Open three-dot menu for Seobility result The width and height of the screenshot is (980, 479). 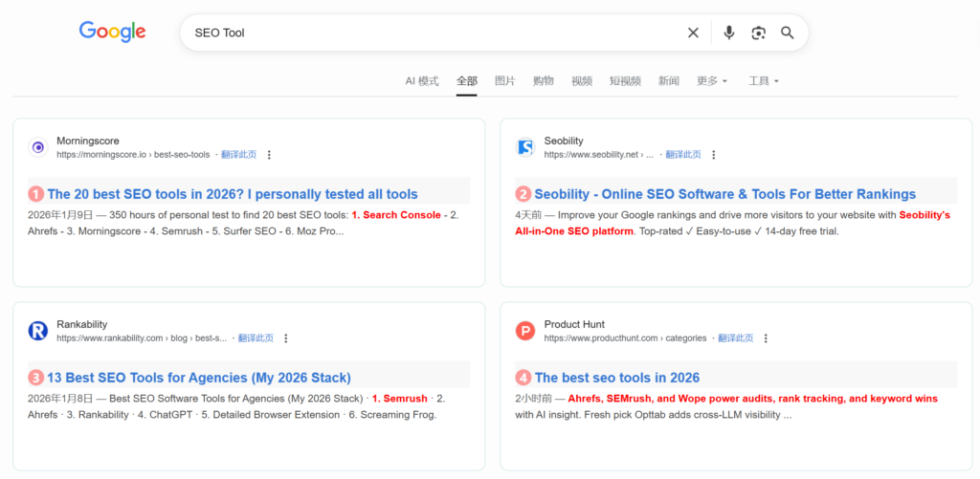(x=713, y=155)
